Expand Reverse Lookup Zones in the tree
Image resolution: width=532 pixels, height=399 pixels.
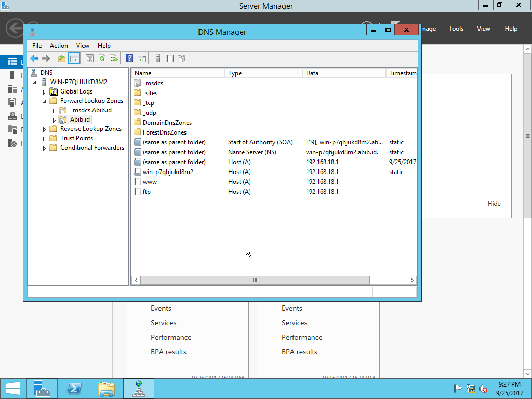(x=44, y=128)
